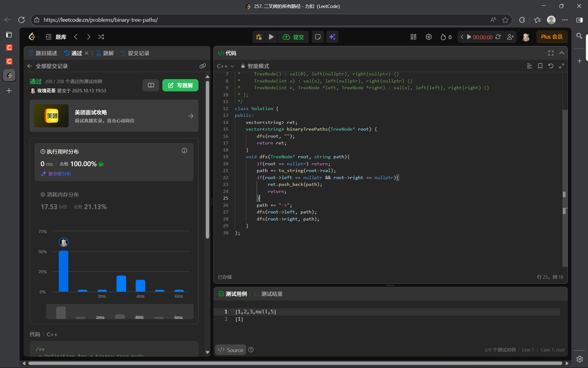
Task: Click the AI sparkle assistant icon
Action: 332,37
